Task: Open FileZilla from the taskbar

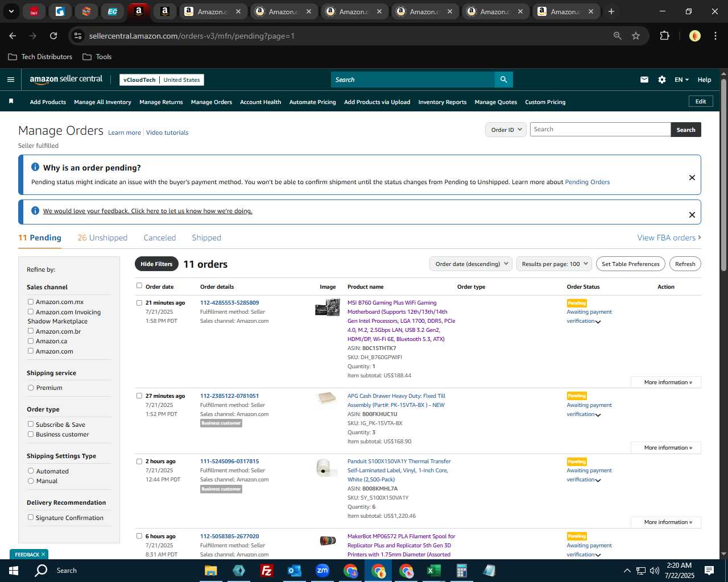Action: 267,571
